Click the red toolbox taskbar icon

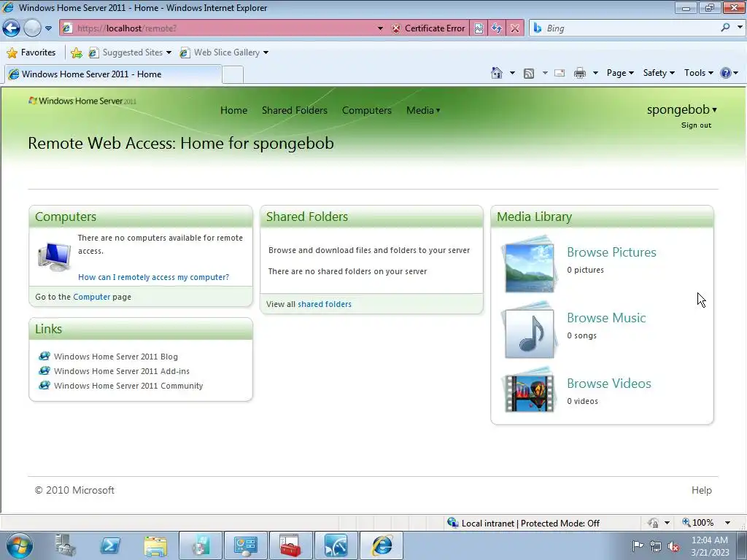click(290, 545)
